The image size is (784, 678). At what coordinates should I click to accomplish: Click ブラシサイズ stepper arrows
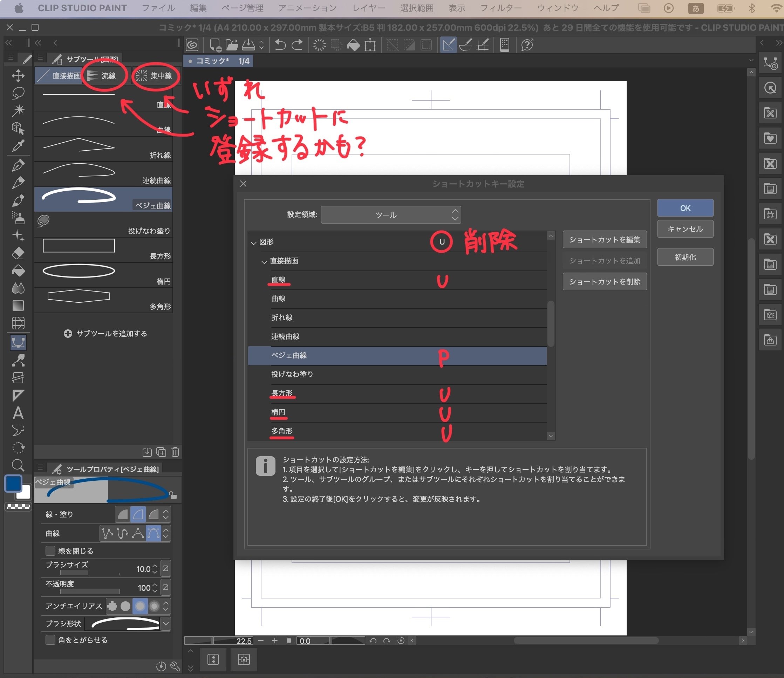(x=155, y=569)
